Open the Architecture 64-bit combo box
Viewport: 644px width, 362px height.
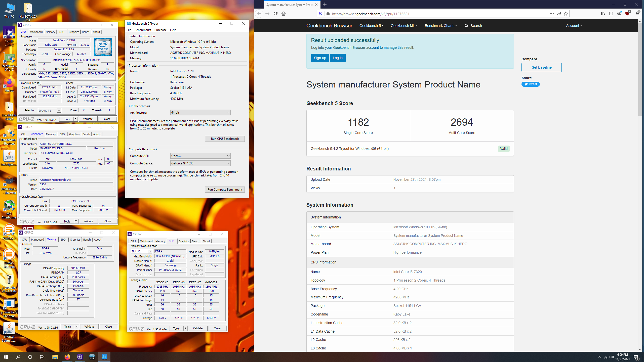tap(200, 112)
